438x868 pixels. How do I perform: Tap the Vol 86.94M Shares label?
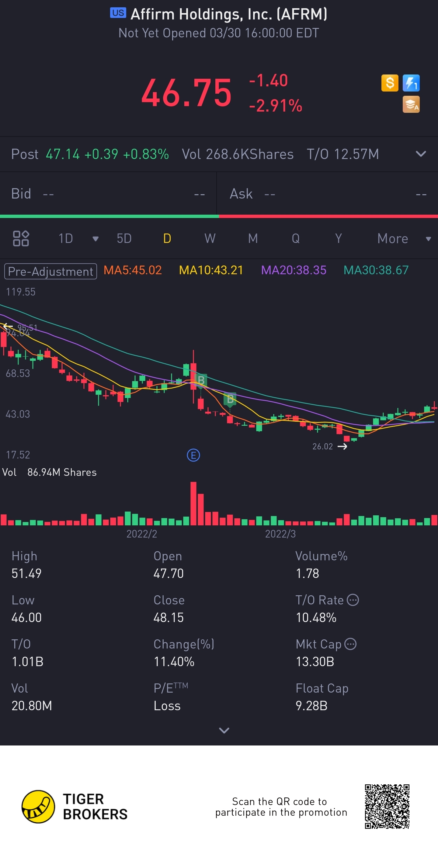pyautogui.click(x=49, y=472)
